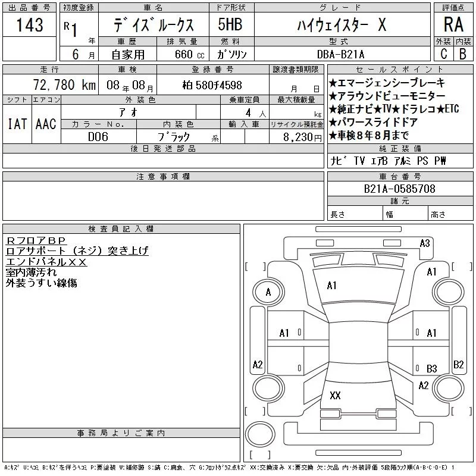The image size is (476, 476).
Task: Click sales point エマージェンシーブレーキ
Action: tap(387, 83)
